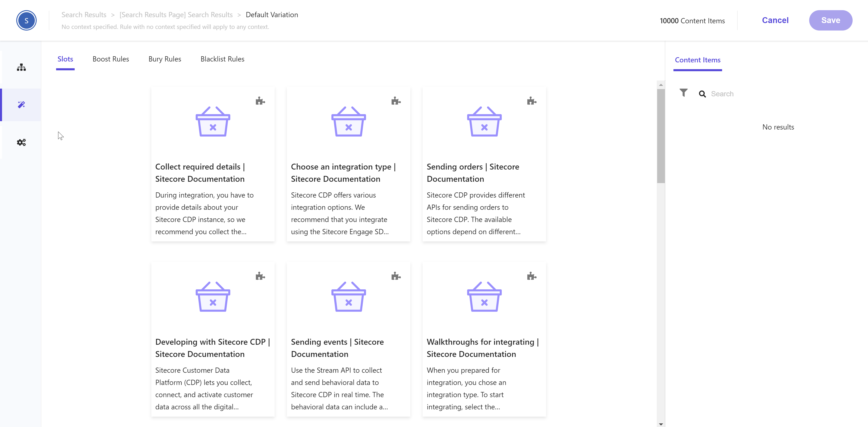Click basket image on Sending orders card
This screenshot has height=427, width=868.
tap(484, 121)
